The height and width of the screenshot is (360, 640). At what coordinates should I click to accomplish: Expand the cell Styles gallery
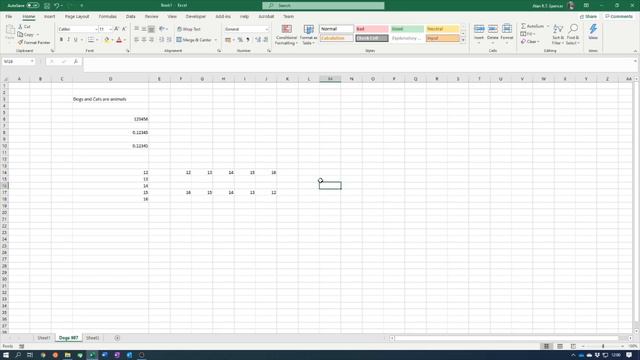point(463,40)
